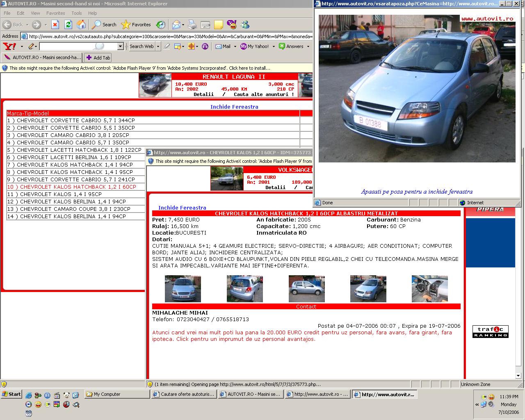This screenshot has width=525, height=420.
Task: Expand the Yahoo search box dropdown
Action: [x=120, y=46]
